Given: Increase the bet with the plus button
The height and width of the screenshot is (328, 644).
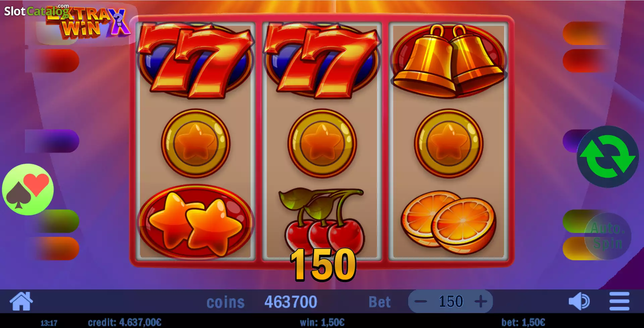Looking at the screenshot, I should coord(481,301).
